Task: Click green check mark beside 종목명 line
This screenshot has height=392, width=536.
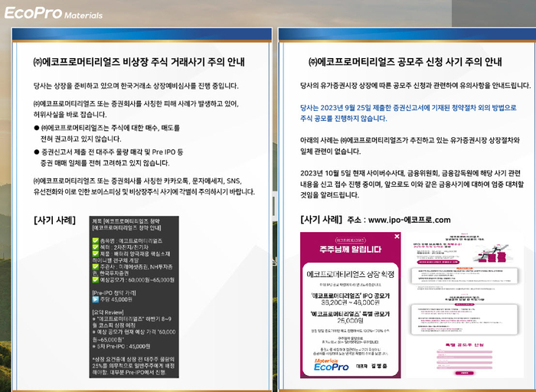Action: click(96, 240)
